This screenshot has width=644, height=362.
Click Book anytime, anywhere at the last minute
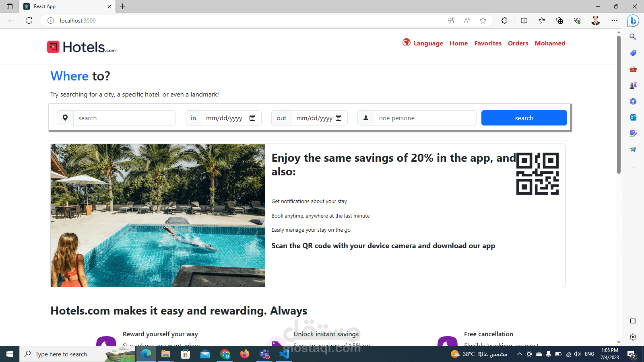[320, 216]
